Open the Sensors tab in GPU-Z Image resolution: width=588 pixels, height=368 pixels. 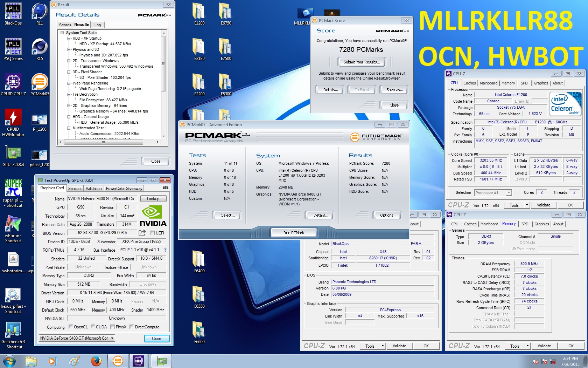click(x=75, y=189)
